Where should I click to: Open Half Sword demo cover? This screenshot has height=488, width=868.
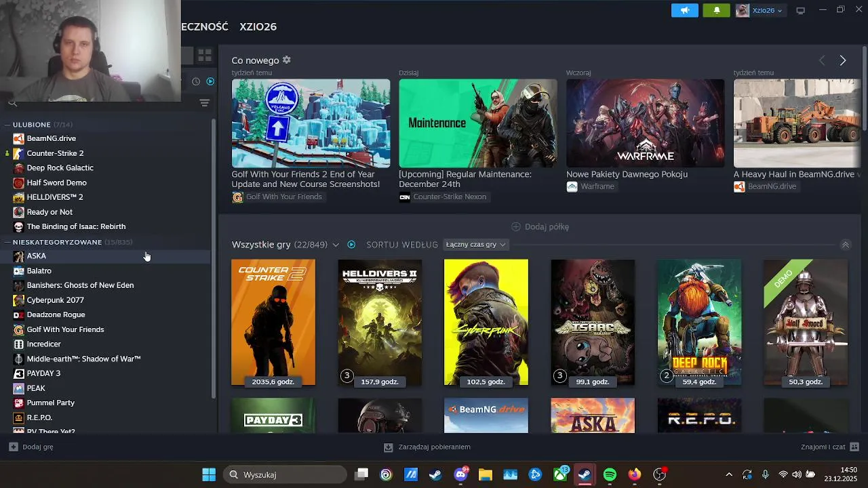(x=806, y=322)
